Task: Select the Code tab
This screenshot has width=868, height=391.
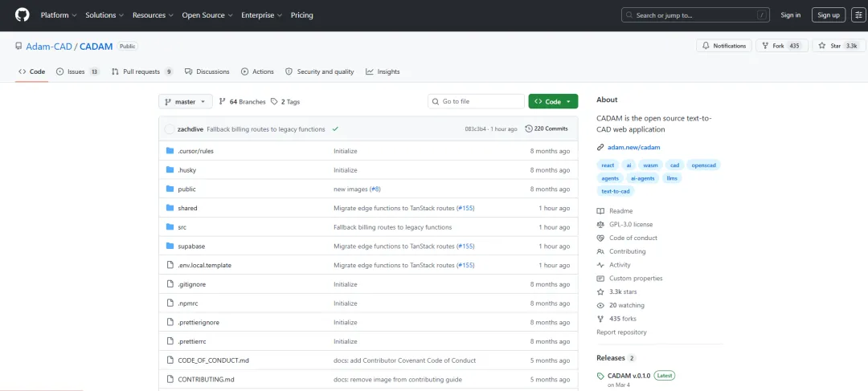Action: pos(31,72)
